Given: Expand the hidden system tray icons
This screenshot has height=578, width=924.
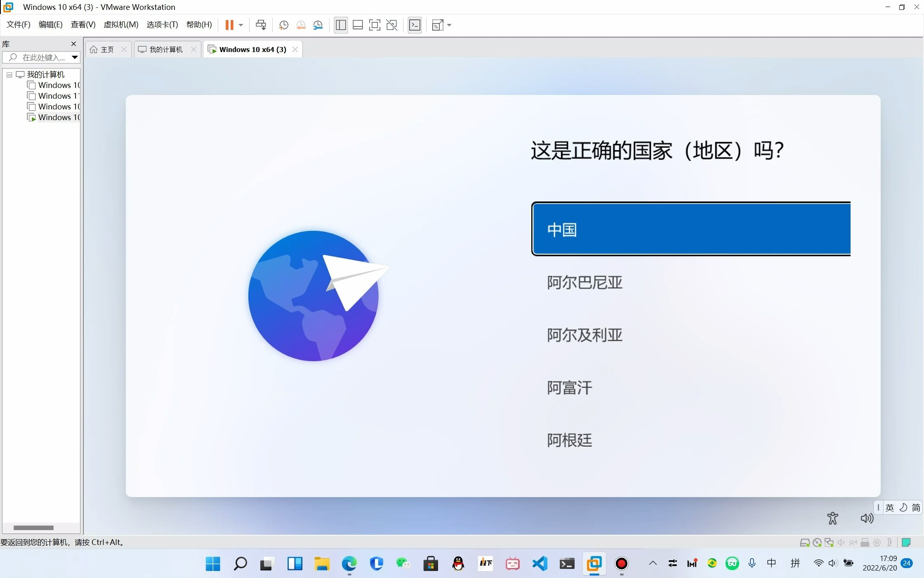Looking at the screenshot, I should (x=653, y=563).
